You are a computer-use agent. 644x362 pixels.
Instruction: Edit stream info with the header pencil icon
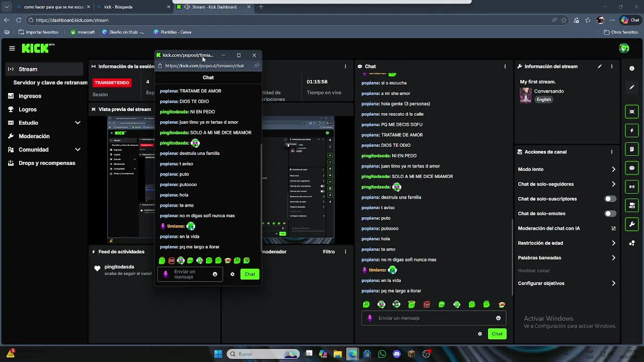600,66
